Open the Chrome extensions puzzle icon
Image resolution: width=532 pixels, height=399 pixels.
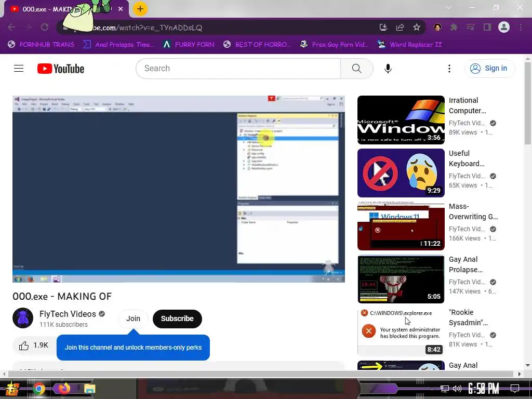[x=454, y=27]
